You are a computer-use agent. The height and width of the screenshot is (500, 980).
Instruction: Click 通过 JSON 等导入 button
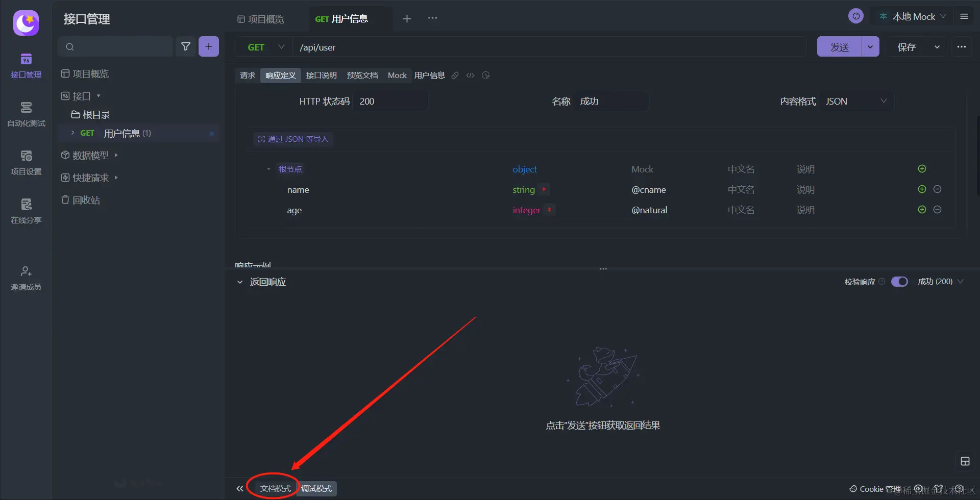coord(293,139)
